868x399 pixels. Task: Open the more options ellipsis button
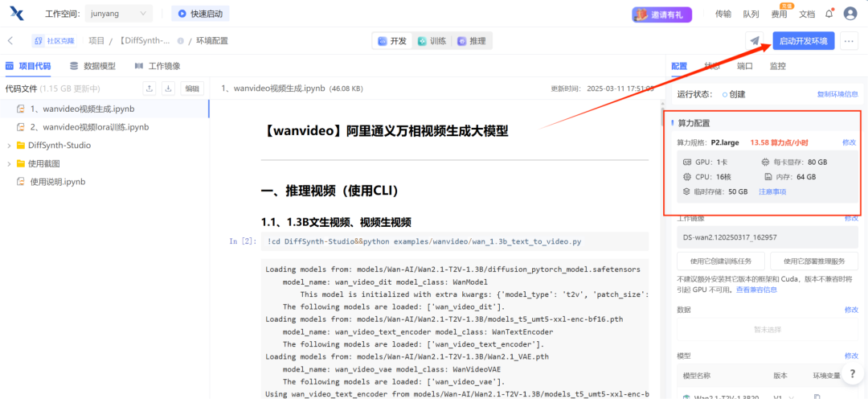point(850,41)
